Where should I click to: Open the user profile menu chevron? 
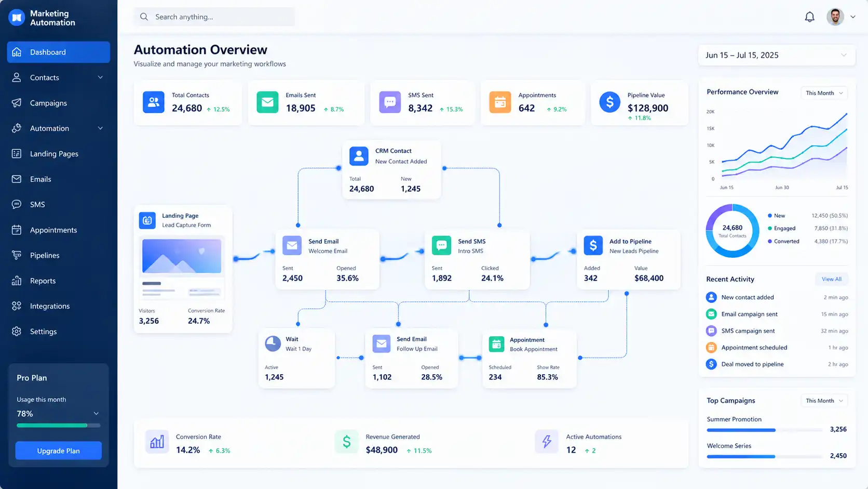(x=852, y=17)
